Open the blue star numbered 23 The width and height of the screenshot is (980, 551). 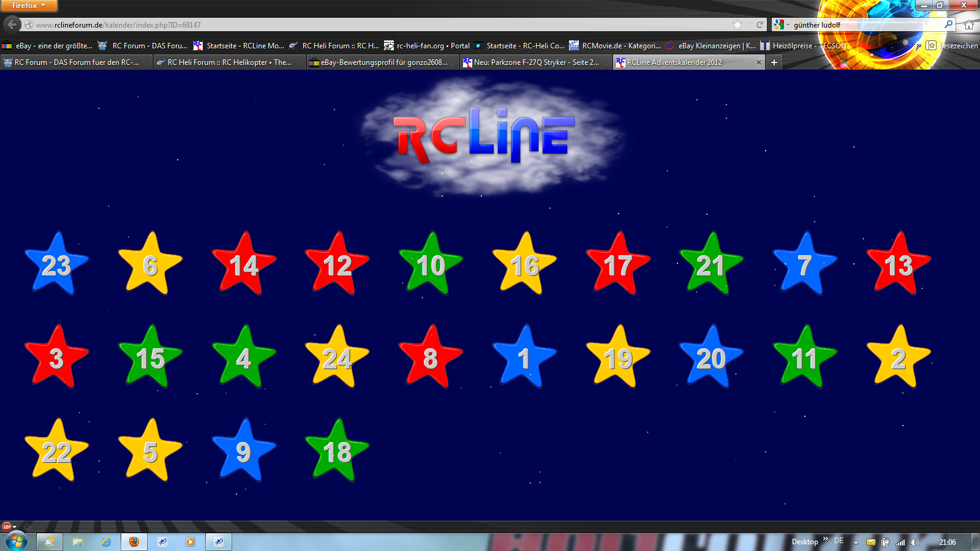coord(56,265)
